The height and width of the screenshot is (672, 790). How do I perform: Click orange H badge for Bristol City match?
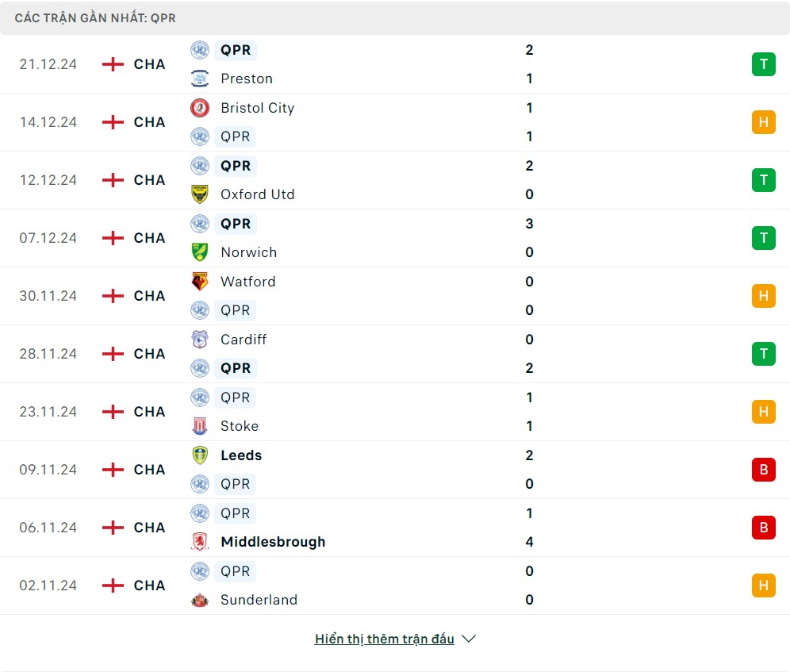coord(763,122)
